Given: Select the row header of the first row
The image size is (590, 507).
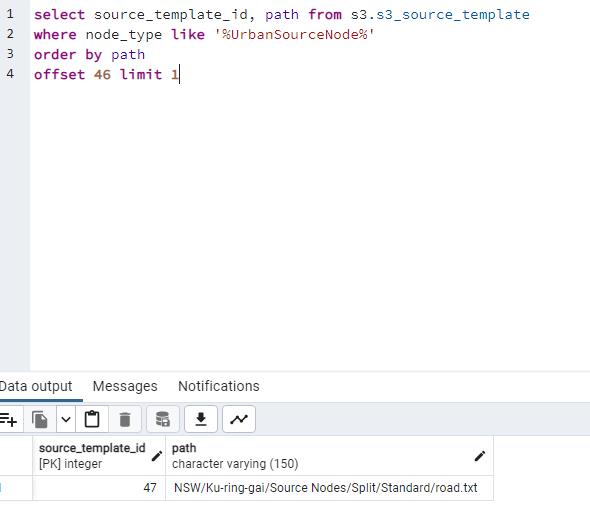Looking at the screenshot, I should pos(16,488).
